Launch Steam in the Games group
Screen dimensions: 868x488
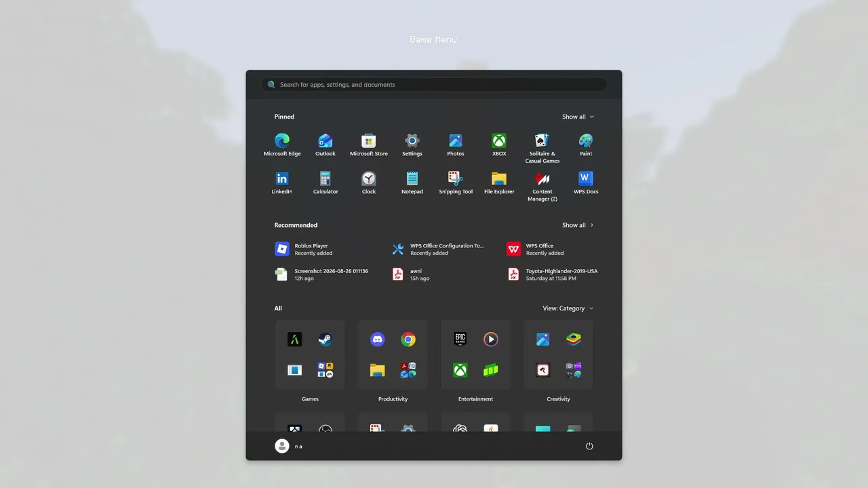click(325, 340)
